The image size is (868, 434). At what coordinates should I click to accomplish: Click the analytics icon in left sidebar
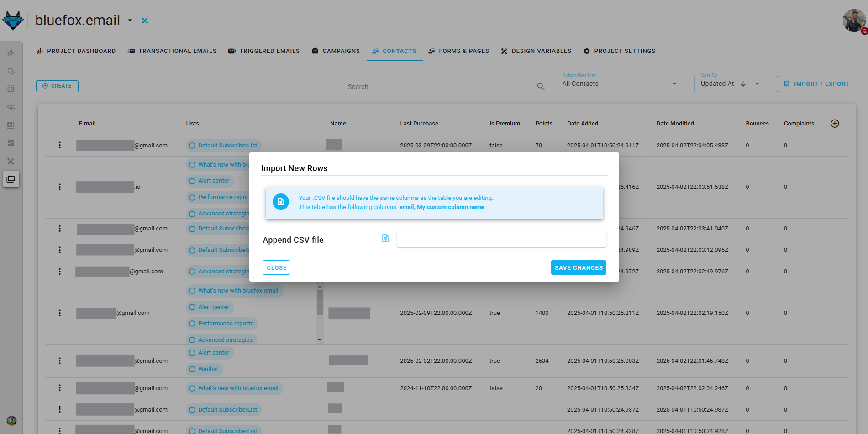pyautogui.click(x=11, y=71)
